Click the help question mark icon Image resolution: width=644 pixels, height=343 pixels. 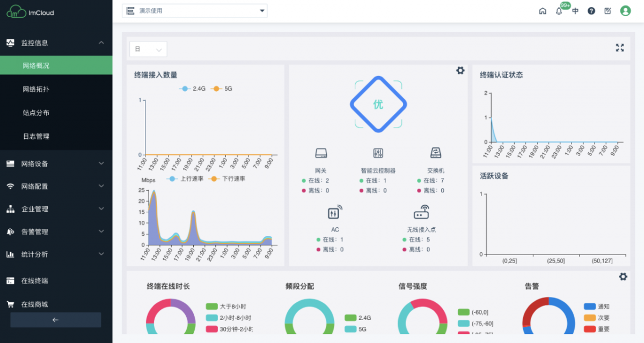591,11
